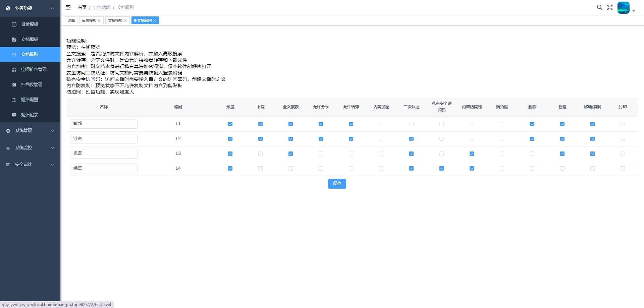Click the L4 code cell
Screen dimensions: 644x308
pos(178,168)
